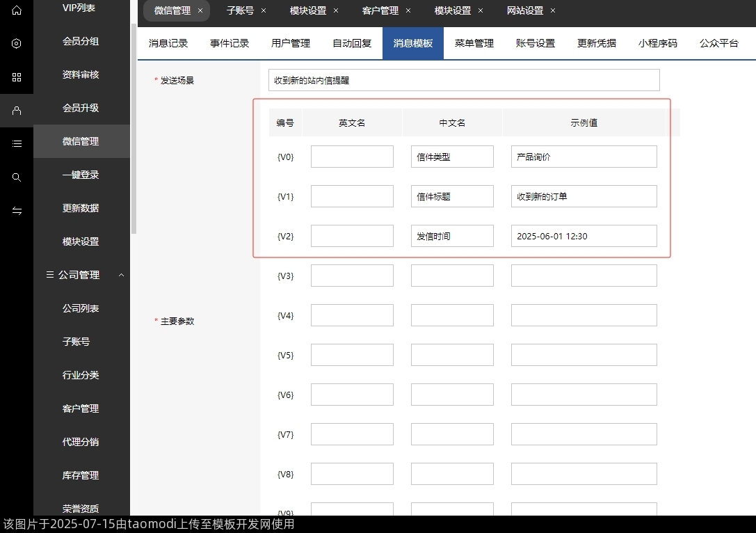Screen dimensions: 756x533
Task: Open the search magnifier icon in left rail
Action: 17,177
